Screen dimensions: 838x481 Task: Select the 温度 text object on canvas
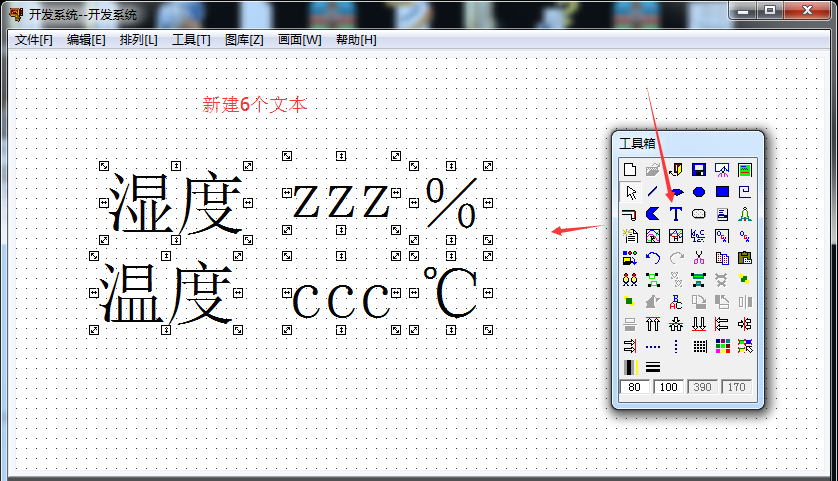coord(166,293)
